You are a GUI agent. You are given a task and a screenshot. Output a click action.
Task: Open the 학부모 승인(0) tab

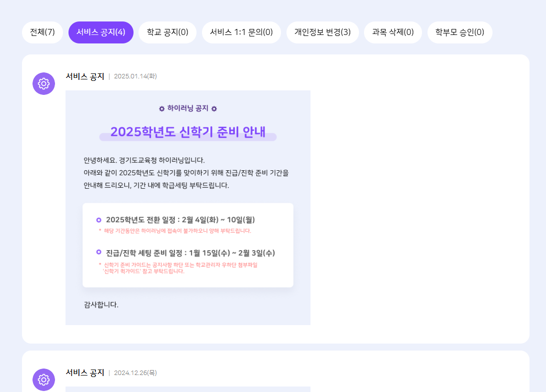click(x=460, y=32)
